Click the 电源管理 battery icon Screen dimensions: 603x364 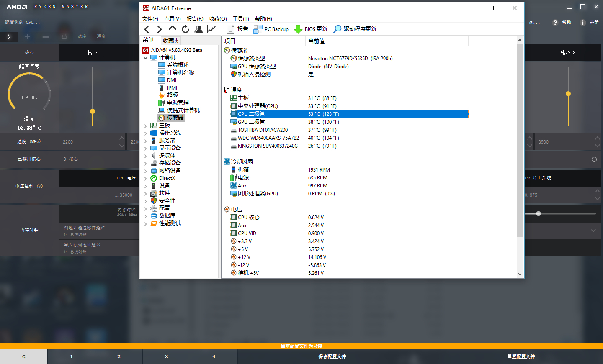pyautogui.click(x=162, y=103)
